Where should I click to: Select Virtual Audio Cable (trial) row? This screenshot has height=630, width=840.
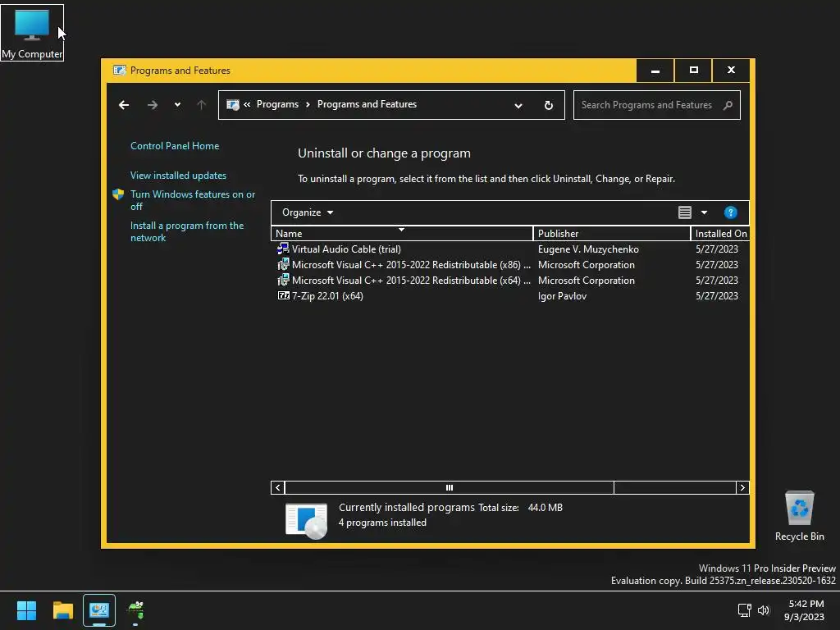click(x=509, y=249)
